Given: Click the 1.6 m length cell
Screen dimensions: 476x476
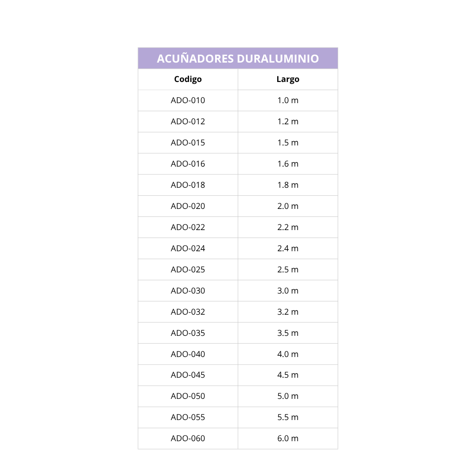Looking at the screenshot, I should 288,164.
